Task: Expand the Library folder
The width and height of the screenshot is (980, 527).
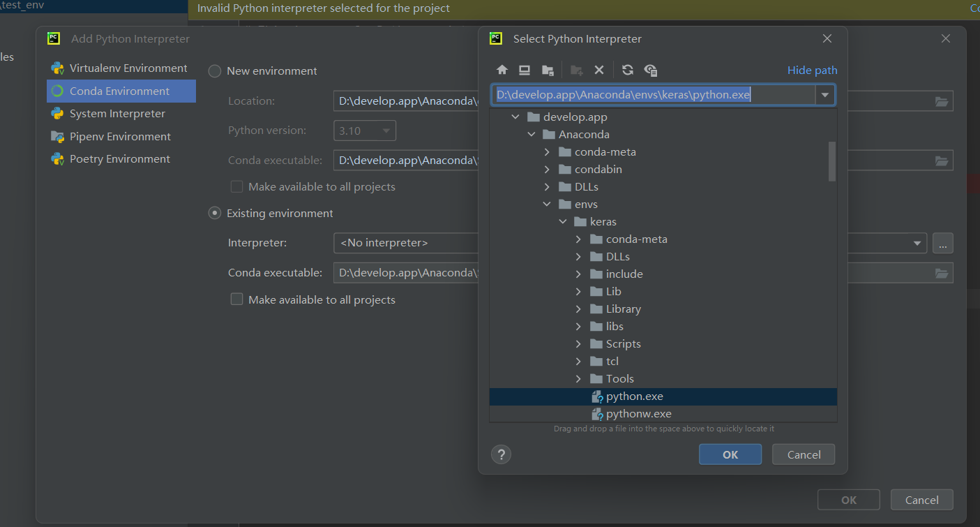Action: tap(578, 309)
